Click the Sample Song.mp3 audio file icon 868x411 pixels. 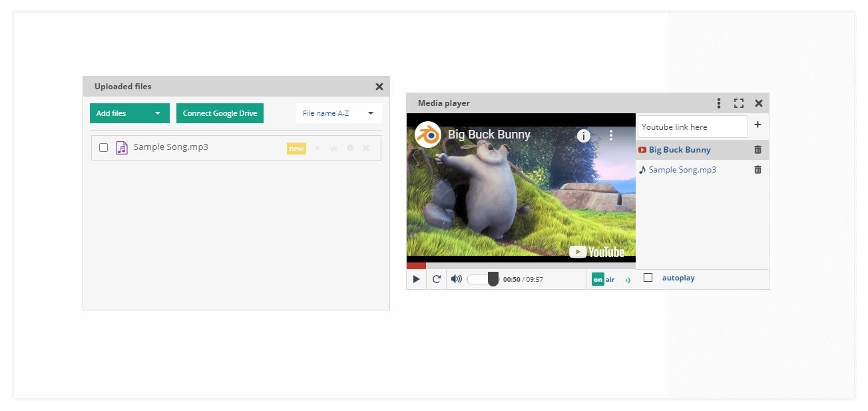pos(121,148)
